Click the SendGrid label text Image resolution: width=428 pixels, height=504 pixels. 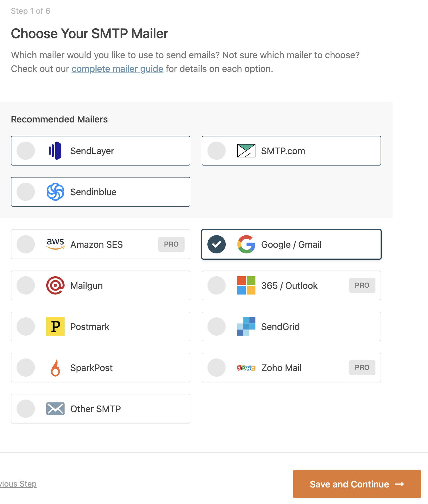tap(281, 327)
